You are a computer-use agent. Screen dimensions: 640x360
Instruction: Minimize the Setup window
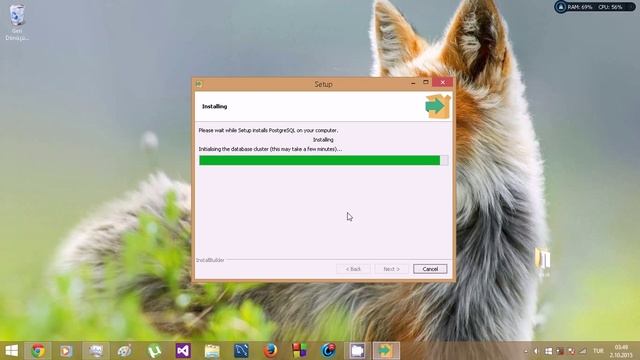(413, 83)
